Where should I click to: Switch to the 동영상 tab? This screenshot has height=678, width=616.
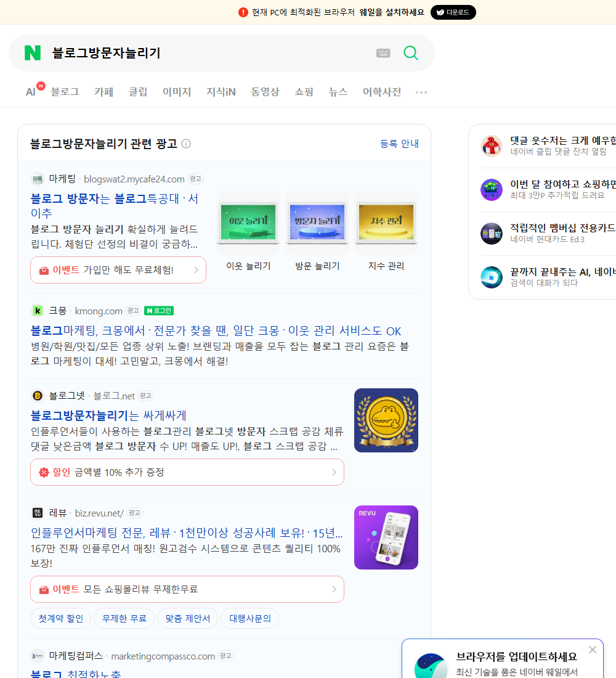(x=265, y=92)
